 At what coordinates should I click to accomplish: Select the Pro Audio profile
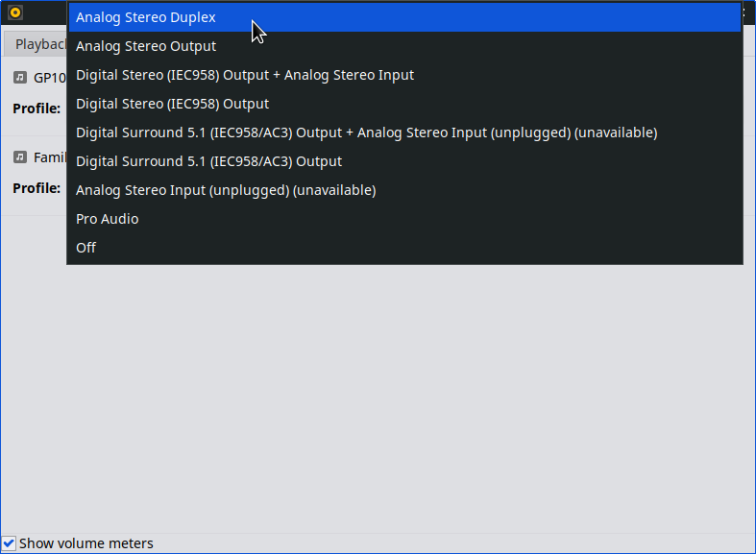[107, 219]
